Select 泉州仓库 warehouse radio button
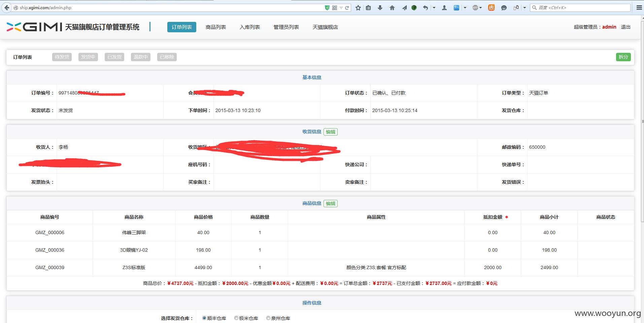The width and height of the screenshot is (644, 323). coord(268,318)
